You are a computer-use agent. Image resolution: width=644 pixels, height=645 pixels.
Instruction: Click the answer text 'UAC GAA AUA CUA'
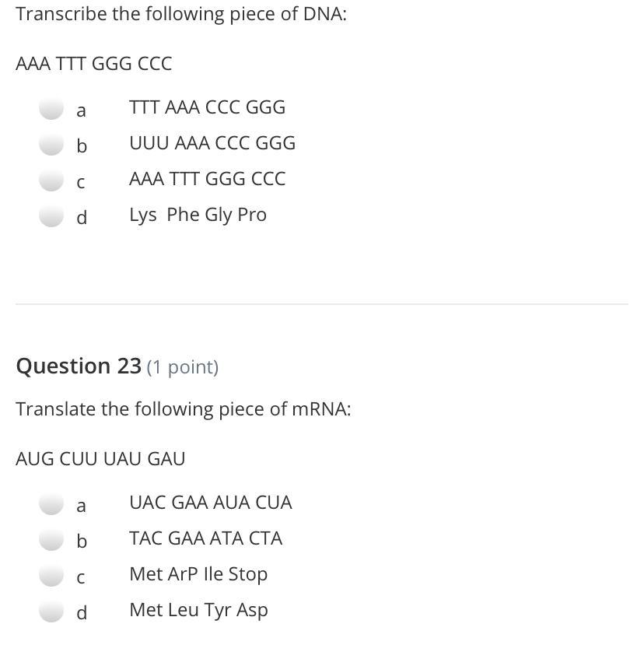pyautogui.click(x=210, y=503)
